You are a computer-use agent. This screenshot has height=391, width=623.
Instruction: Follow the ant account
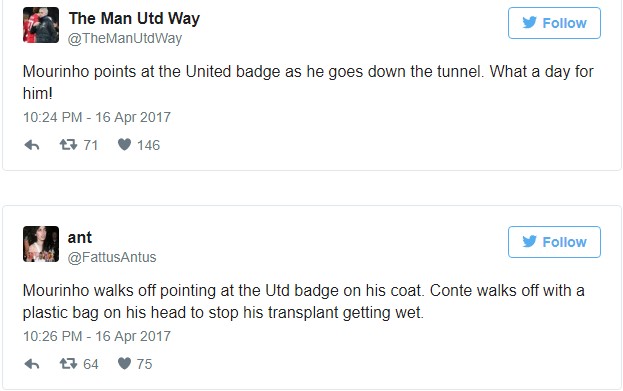coord(554,242)
